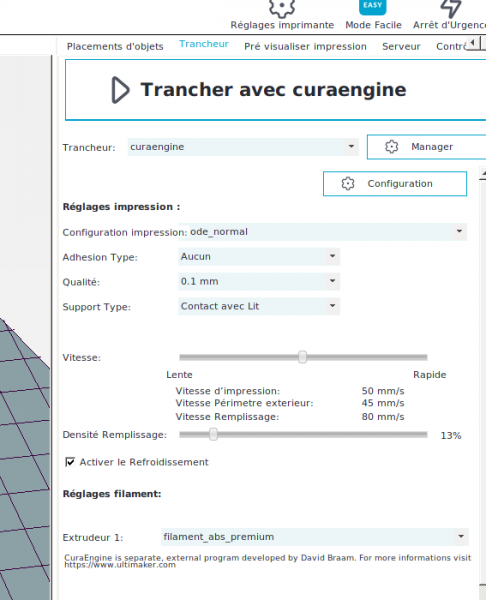This screenshot has height=600, width=486.
Task: Toggle Activer le Refroidissement checkbox
Action: pos(70,462)
